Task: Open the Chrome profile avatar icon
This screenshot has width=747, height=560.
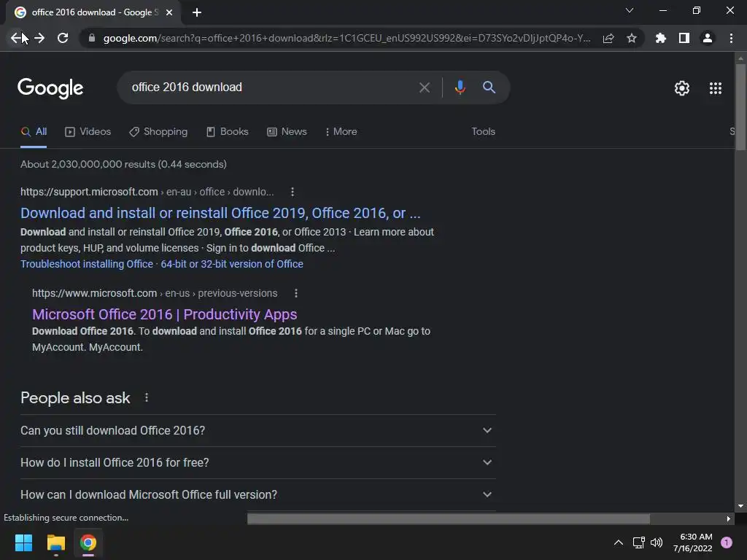Action: point(708,38)
